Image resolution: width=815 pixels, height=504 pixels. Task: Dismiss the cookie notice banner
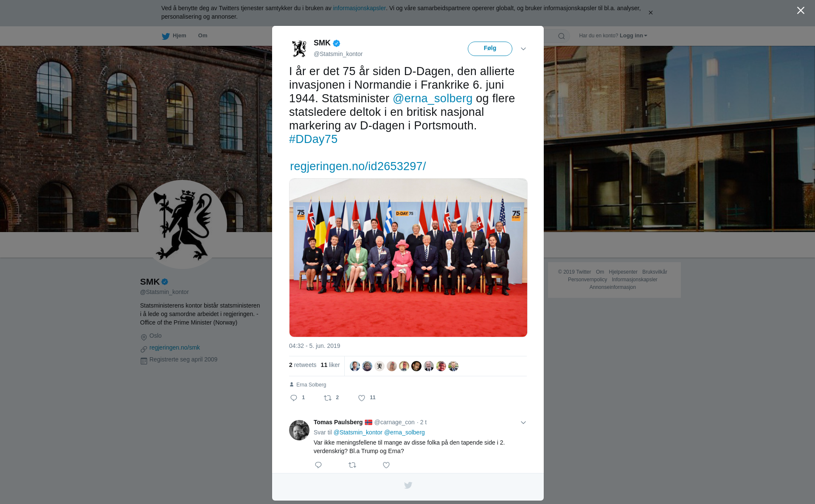point(650,13)
